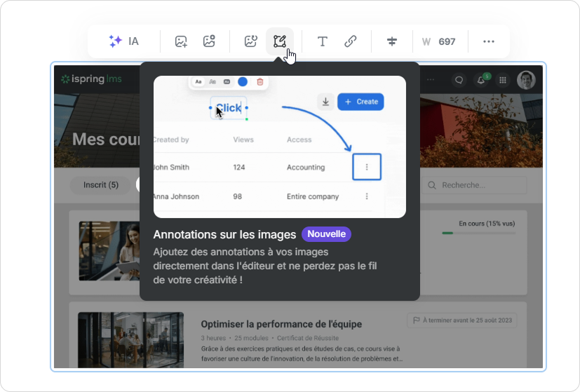Open the apps grid icon

click(503, 80)
